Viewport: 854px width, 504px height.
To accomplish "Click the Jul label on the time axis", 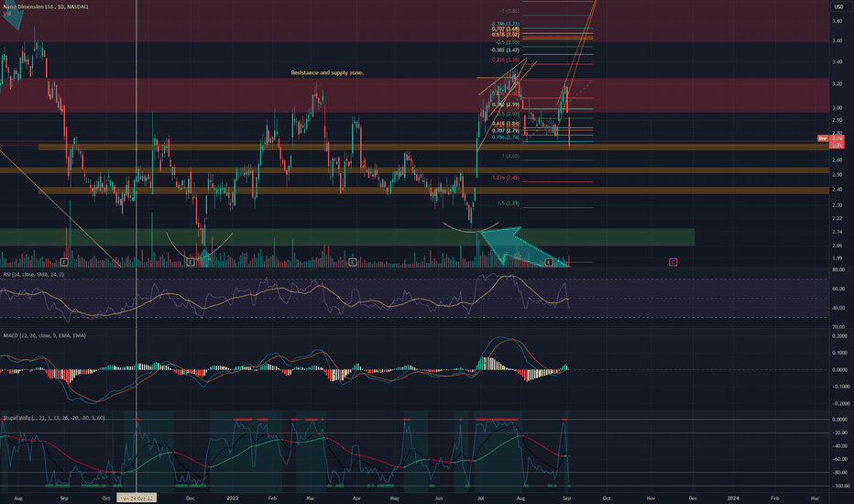I will (480, 498).
